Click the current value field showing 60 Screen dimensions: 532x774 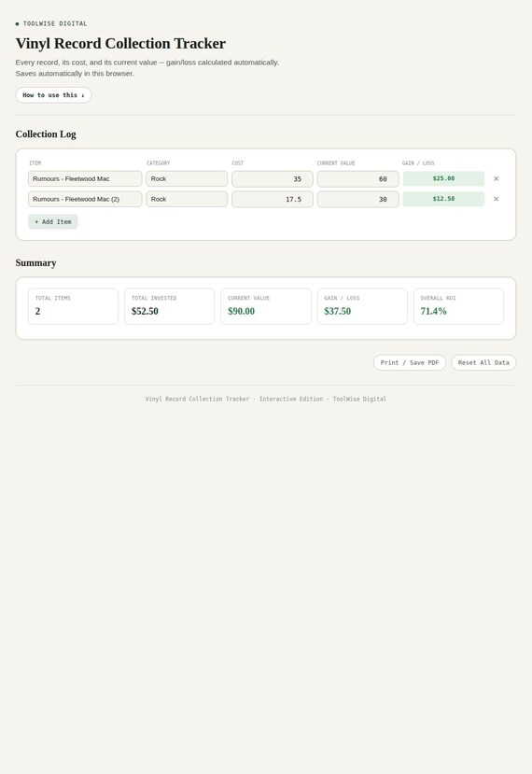point(357,178)
